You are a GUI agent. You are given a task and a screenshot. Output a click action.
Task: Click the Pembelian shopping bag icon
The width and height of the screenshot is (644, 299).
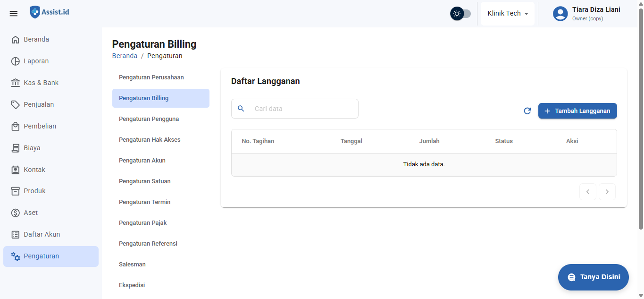tap(16, 127)
